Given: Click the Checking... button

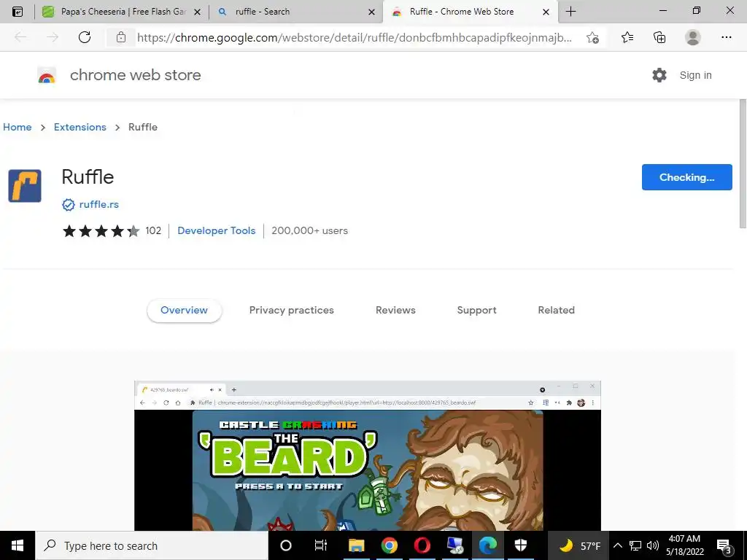Looking at the screenshot, I should (686, 177).
